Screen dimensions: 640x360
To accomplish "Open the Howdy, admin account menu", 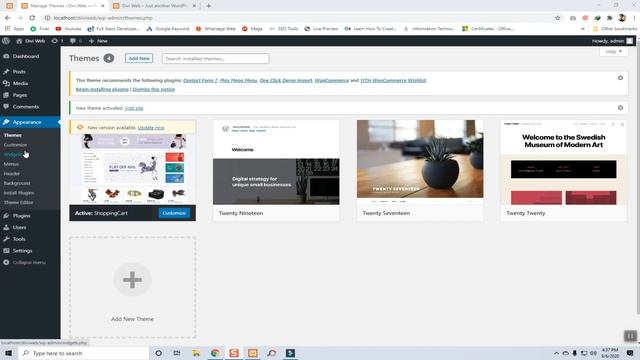I will [612, 41].
